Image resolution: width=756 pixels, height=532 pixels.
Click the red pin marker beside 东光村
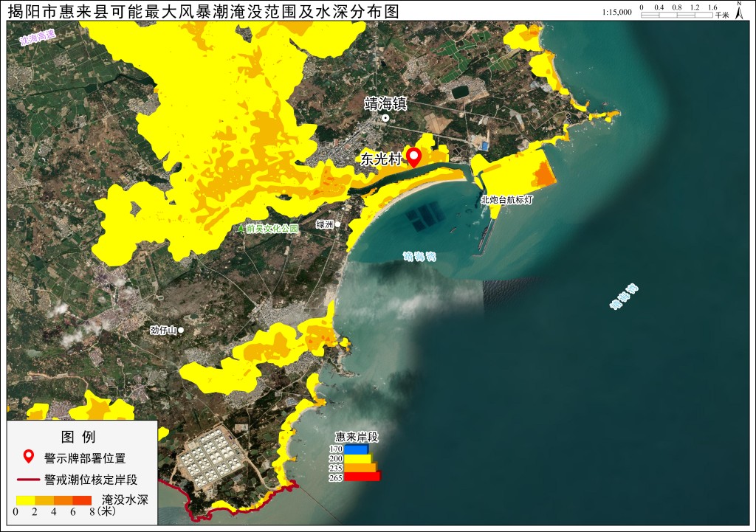(413, 158)
